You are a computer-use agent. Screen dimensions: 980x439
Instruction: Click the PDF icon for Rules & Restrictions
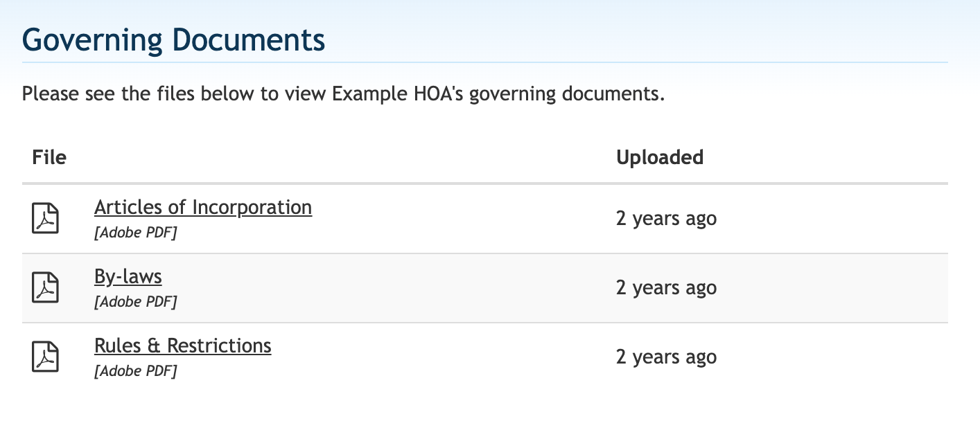(x=46, y=357)
